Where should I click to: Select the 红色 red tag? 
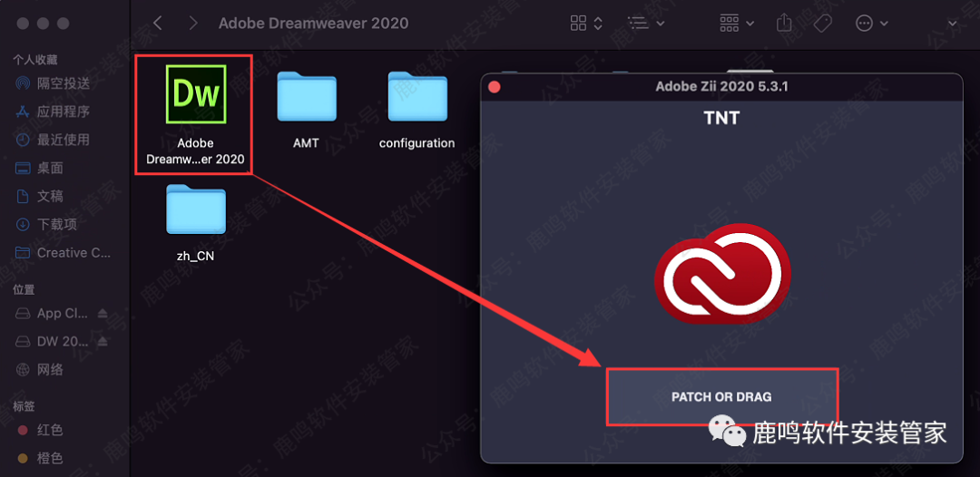click(49, 430)
